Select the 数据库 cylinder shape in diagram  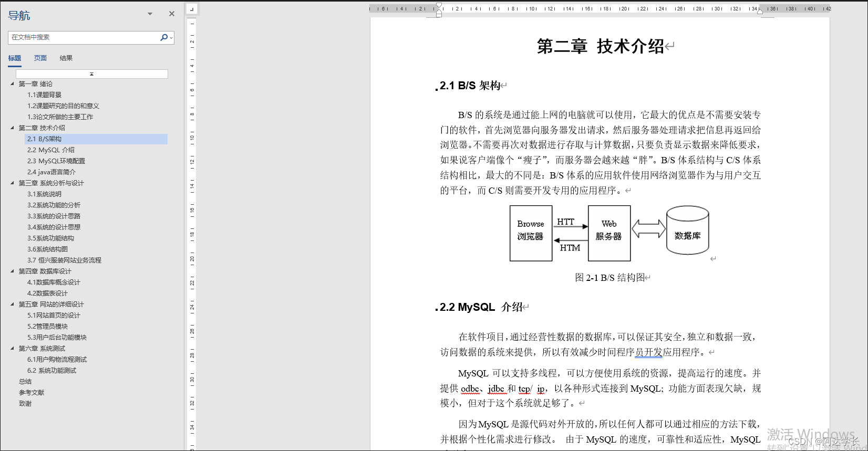pos(687,230)
